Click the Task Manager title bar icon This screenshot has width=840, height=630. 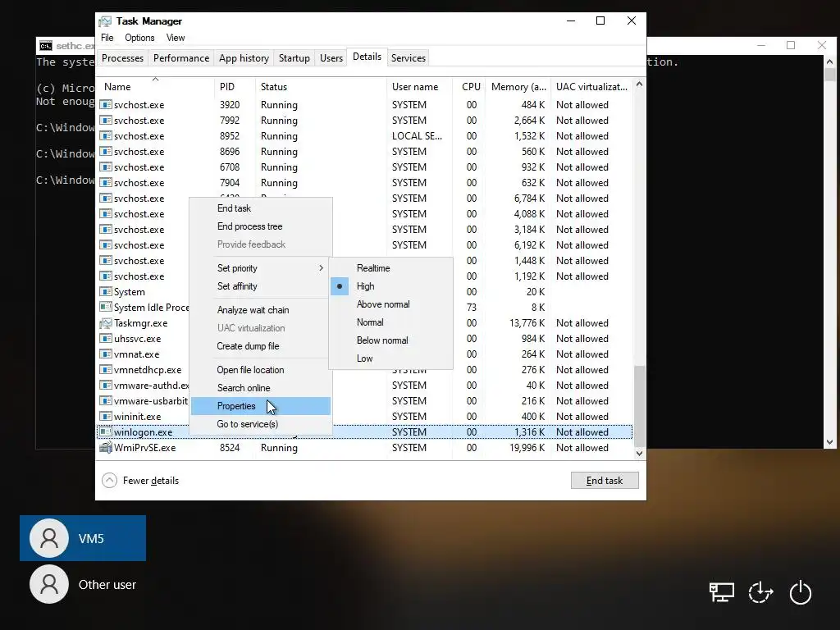(105, 21)
